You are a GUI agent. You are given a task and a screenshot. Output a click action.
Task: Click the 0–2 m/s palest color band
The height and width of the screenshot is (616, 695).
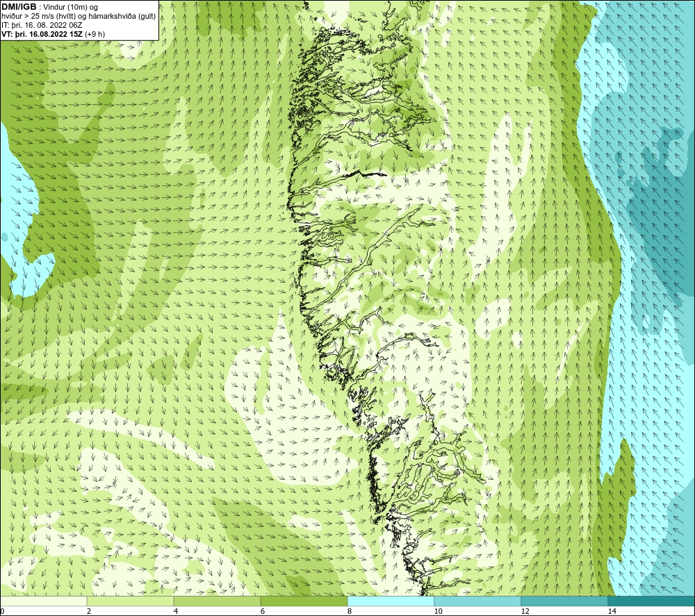tap(43, 601)
